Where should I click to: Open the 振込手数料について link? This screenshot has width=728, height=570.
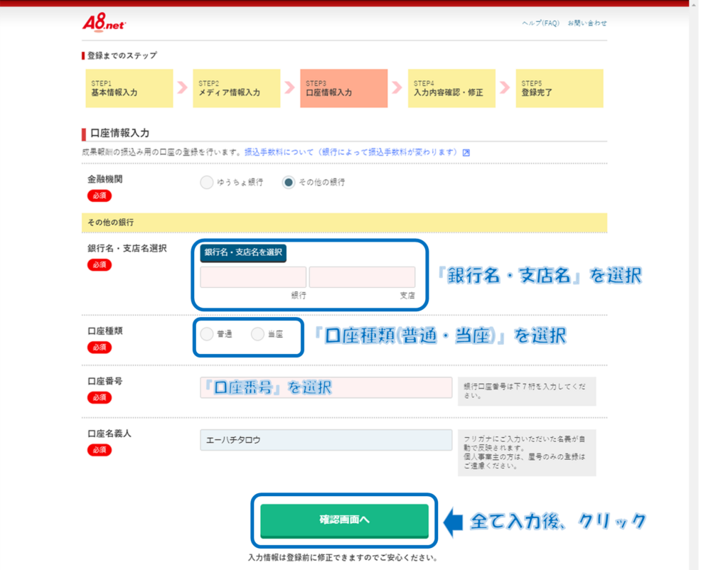click(x=353, y=152)
